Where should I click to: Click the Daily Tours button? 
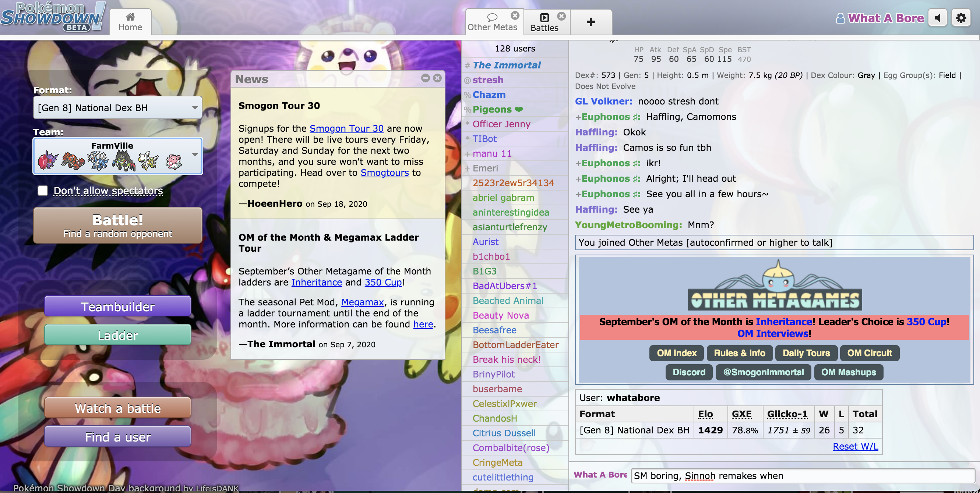click(x=806, y=353)
